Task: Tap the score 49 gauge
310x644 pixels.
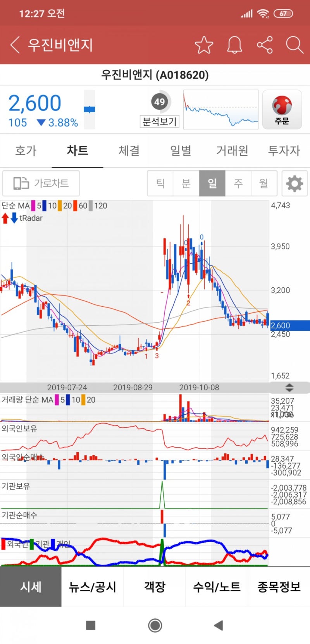Action: point(160,102)
